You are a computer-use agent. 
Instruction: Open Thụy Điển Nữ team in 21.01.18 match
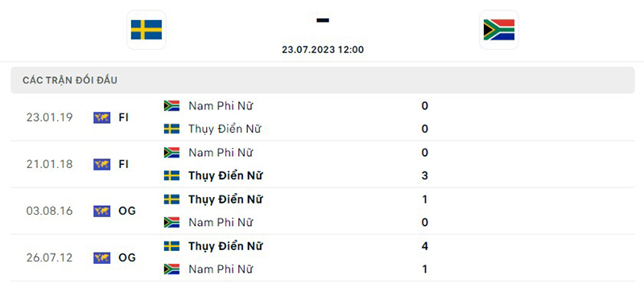coord(225,176)
